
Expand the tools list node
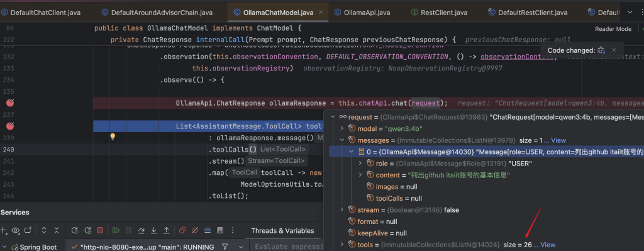click(x=341, y=245)
